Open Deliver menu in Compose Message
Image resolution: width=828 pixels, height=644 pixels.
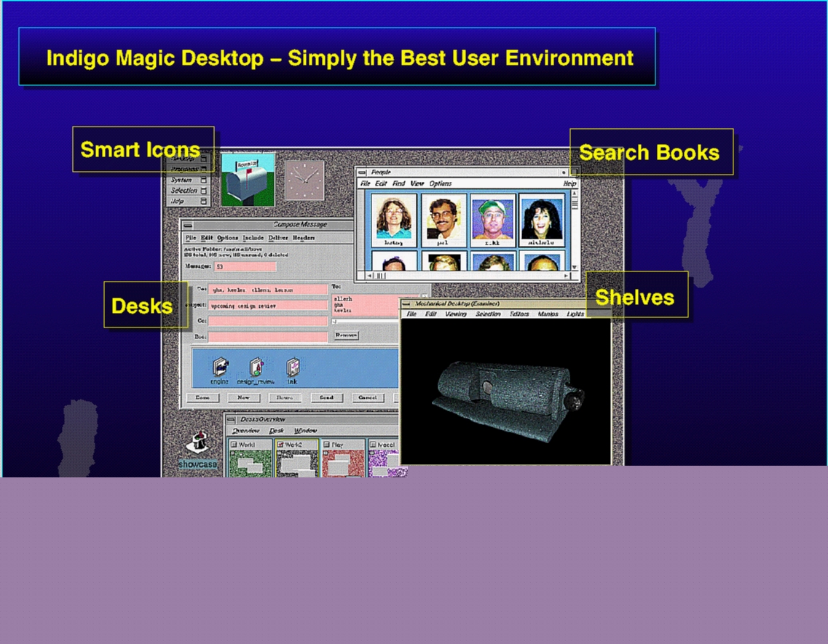point(278,238)
